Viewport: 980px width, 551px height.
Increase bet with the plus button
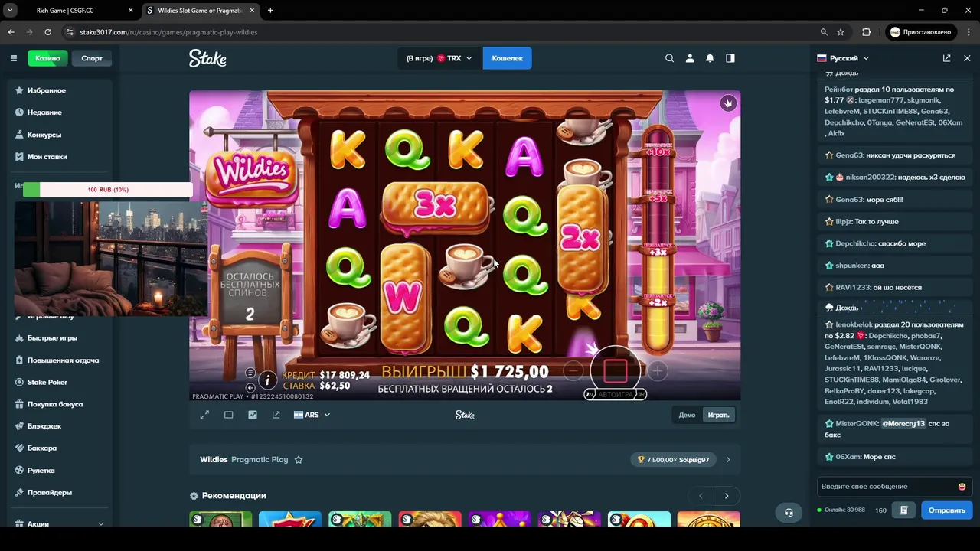(x=658, y=371)
